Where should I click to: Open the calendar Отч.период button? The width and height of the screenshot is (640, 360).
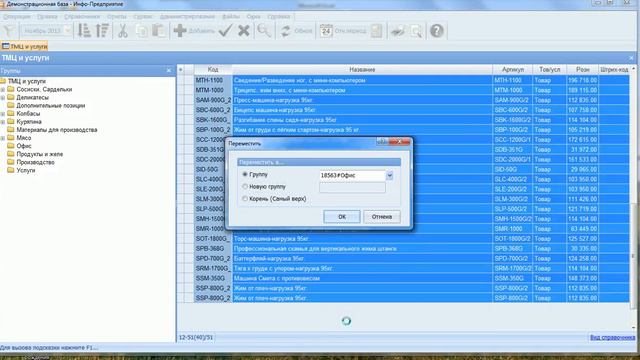click(343, 31)
